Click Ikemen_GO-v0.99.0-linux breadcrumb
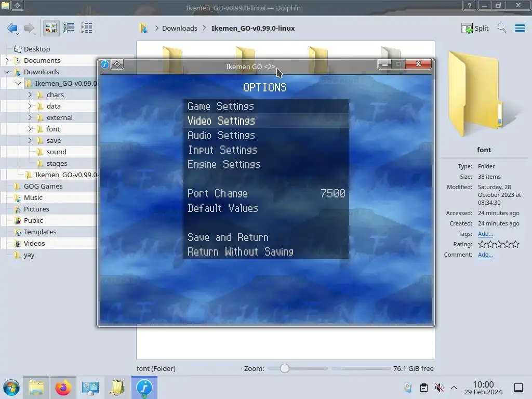The image size is (532, 399). 253,28
